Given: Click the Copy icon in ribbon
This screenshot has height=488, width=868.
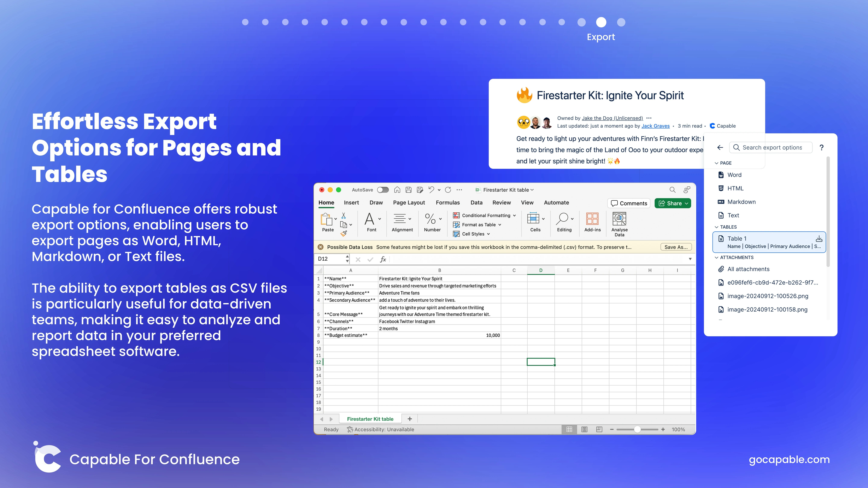Looking at the screenshot, I should [343, 225].
